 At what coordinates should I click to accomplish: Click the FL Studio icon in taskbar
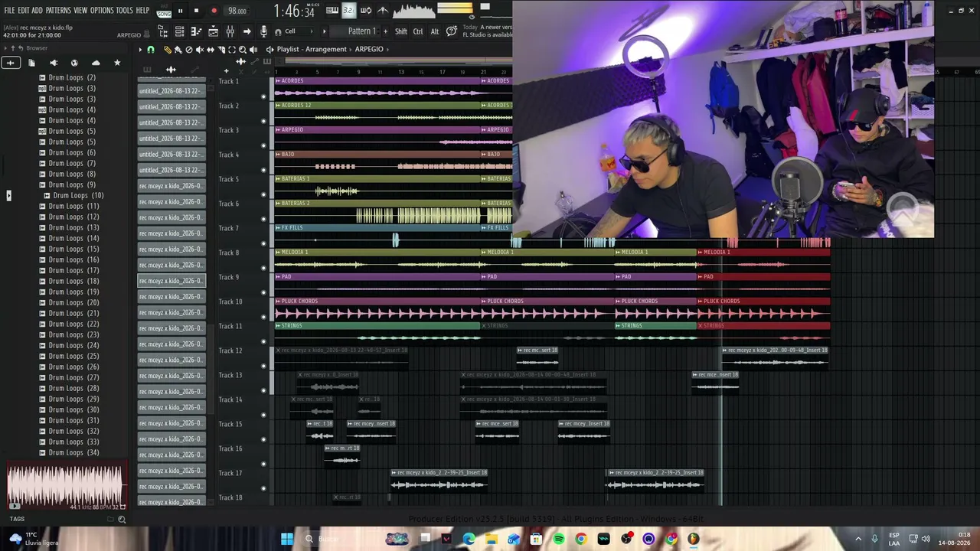click(x=693, y=540)
